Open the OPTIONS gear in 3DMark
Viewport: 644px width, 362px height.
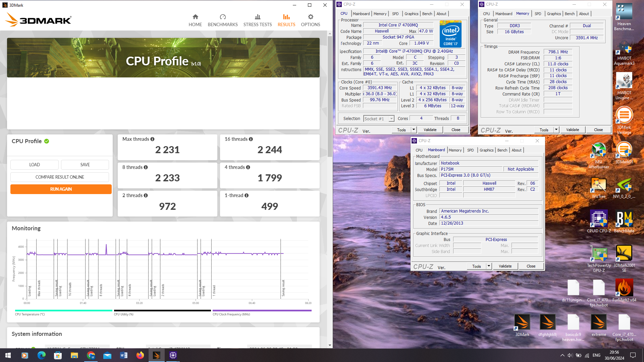click(310, 20)
